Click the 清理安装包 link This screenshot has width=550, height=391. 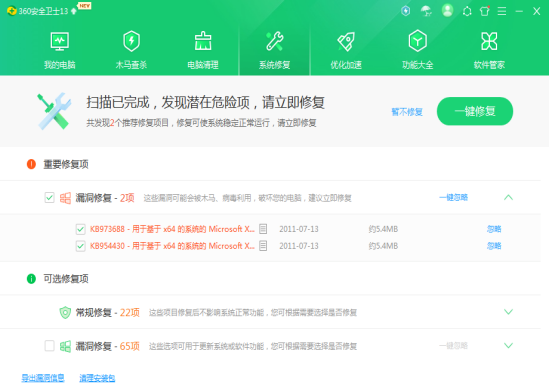tap(97, 378)
